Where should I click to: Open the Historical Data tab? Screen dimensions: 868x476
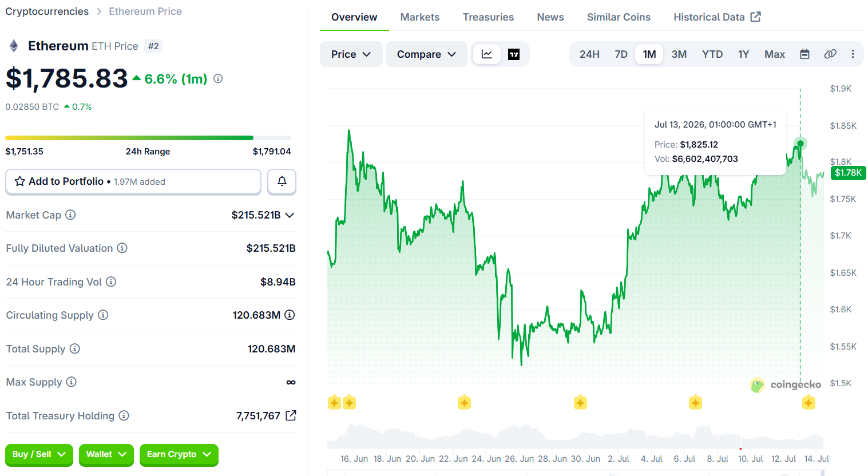coord(717,17)
